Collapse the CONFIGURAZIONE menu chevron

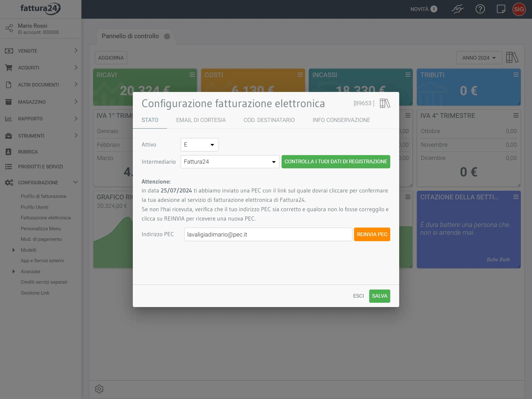[x=76, y=182]
